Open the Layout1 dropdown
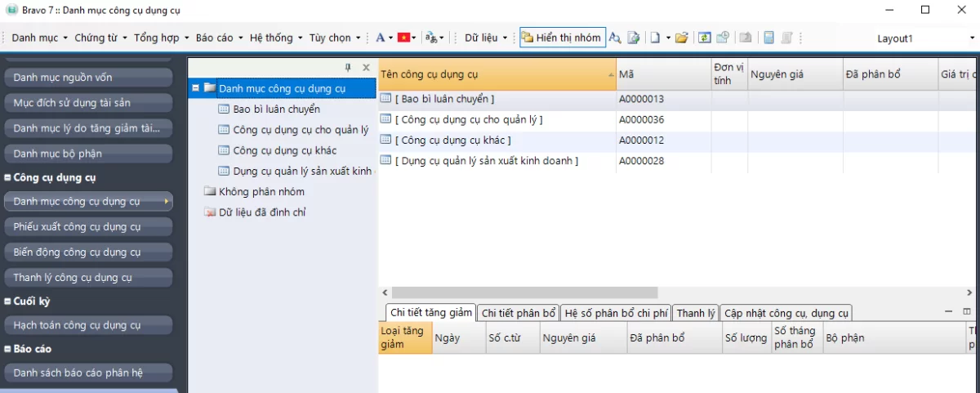This screenshot has width=980, height=393. click(972, 38)
